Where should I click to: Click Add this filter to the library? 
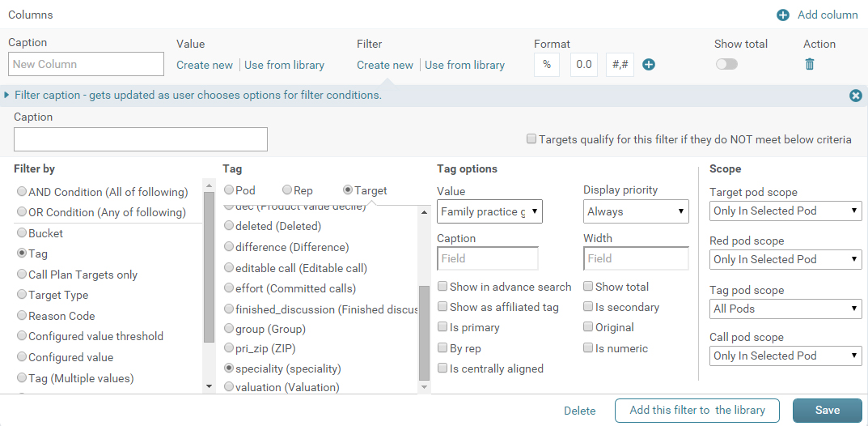pos(697,411)
